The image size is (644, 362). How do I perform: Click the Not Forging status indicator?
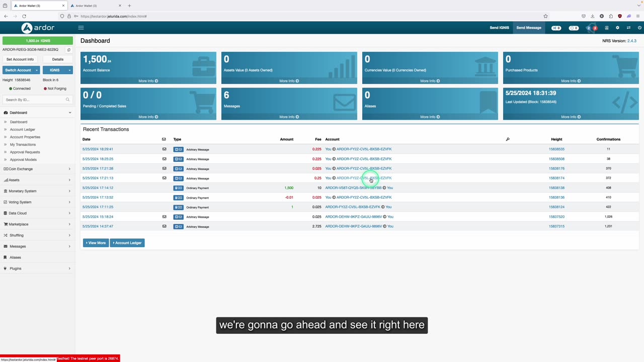click(x=55, y=88)
